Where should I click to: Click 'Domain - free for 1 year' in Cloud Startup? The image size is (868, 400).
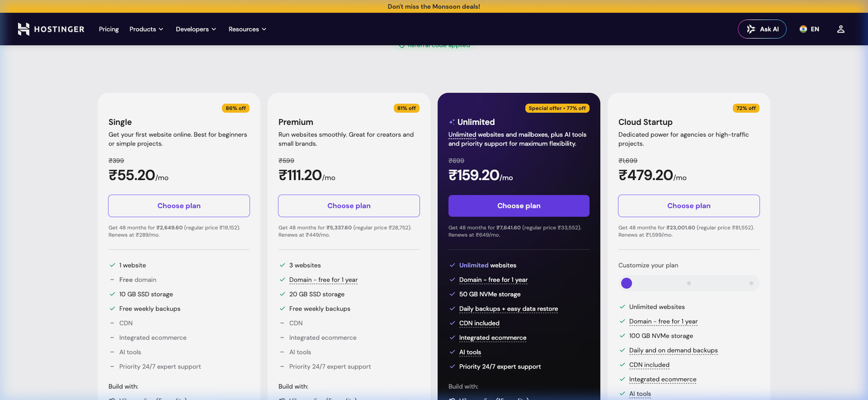pyautogui.click(x=663, y=321)
